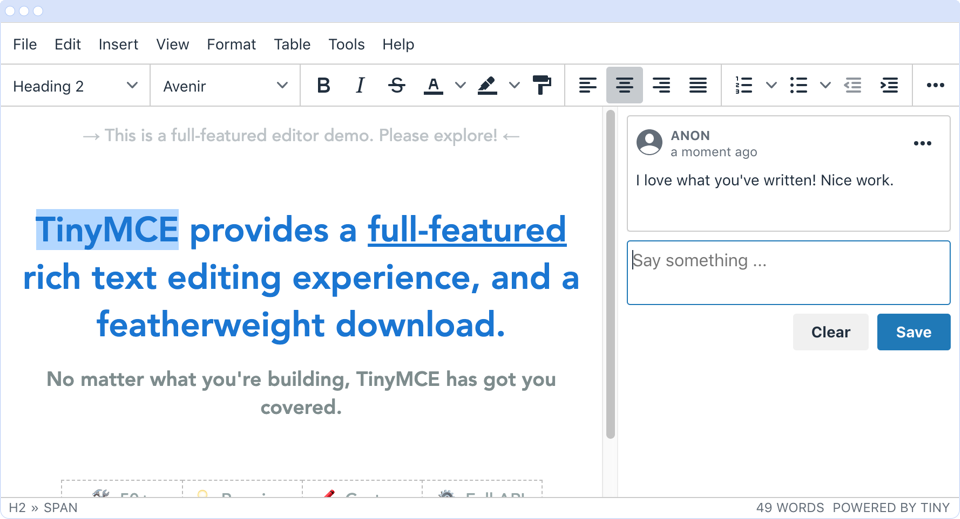Click the editor vertical scrollbar

(610, 274)
